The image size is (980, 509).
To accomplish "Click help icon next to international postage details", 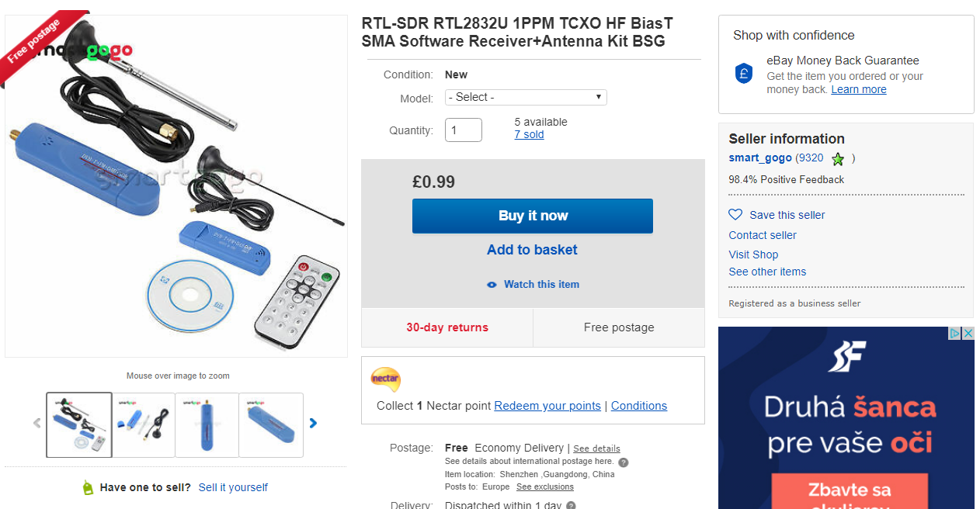I will point(623,462).
